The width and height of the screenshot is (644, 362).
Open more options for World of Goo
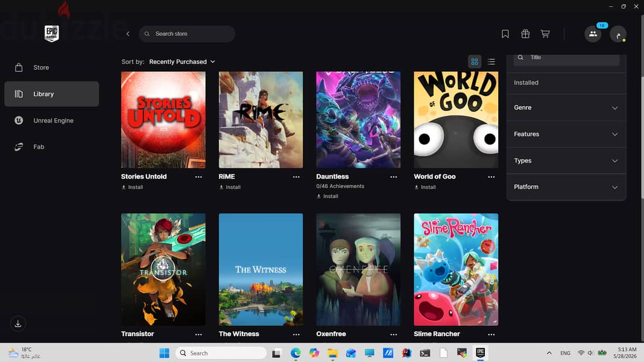tap(491, 177)
